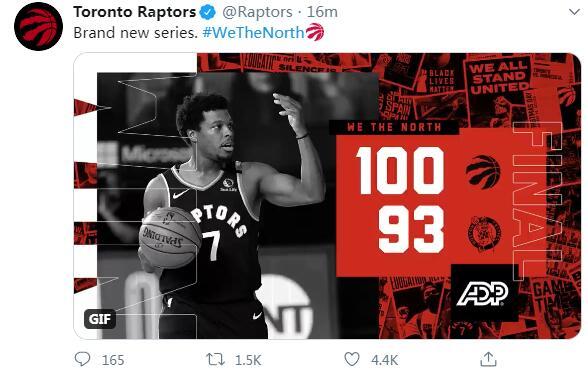Viewport: 588px width, 378px height.
Task: Open the share tweet icon
Action: click(x=488, y=359)
